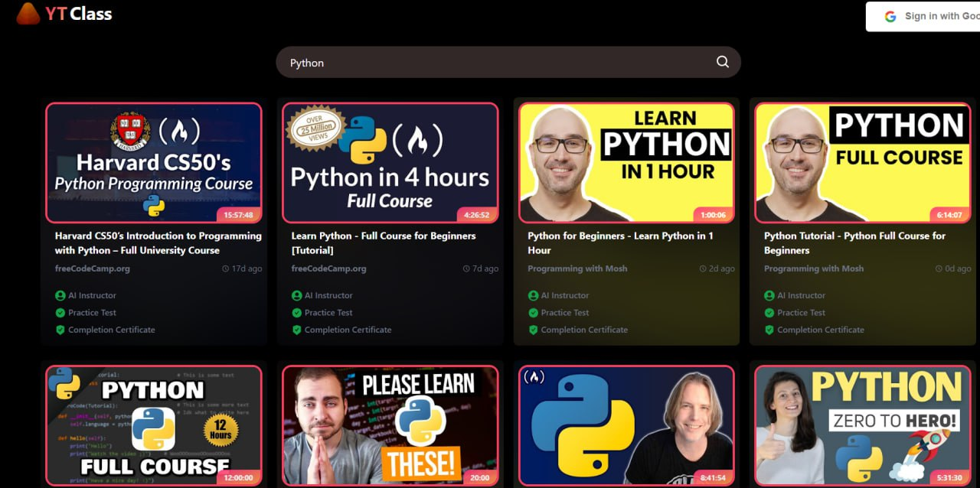Click AI Instructor text on Harvard CS50 card
The width and height of the screenshot is (980, 488).
tap(93, 295)
